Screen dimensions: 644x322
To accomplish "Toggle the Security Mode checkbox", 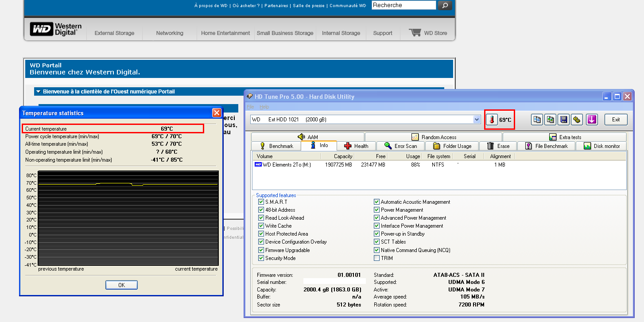I will click(x=261, y=258).
